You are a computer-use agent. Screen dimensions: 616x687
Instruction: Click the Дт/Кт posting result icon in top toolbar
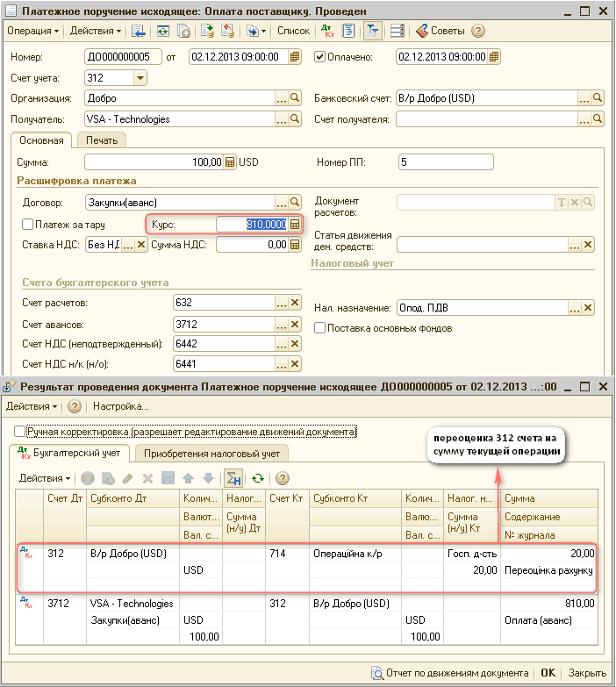pos(329,31)
